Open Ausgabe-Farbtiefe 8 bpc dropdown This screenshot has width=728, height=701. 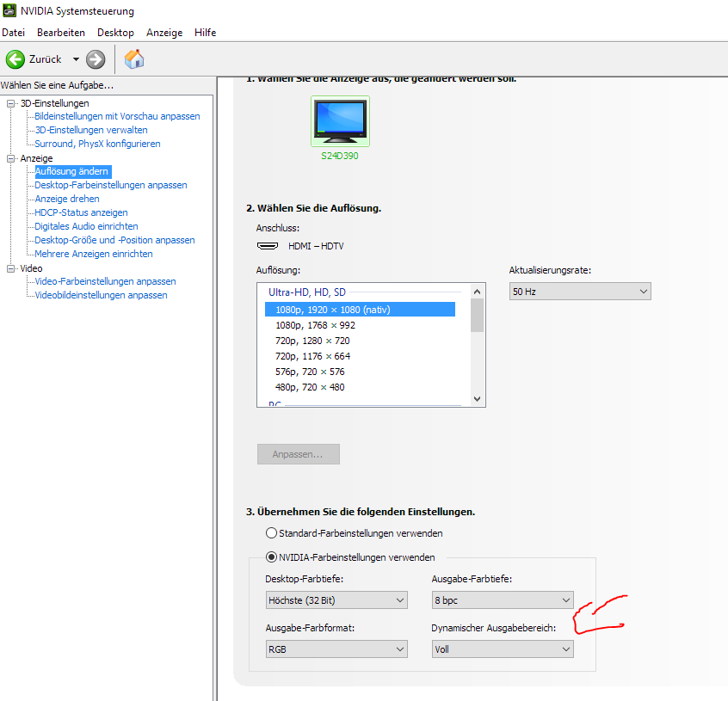[503, 600]
